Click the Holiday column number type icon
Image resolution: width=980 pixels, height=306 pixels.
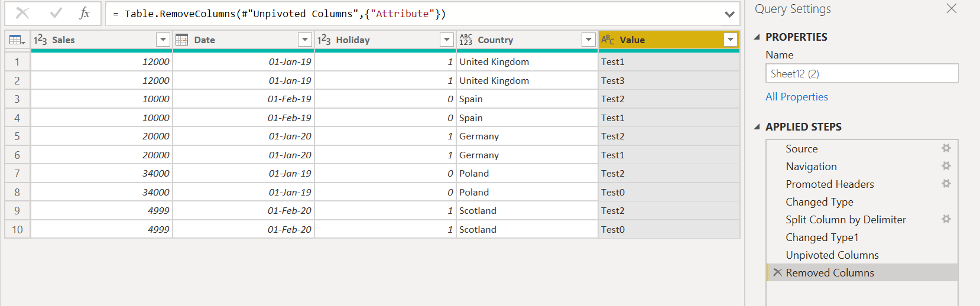pyautogui.click(x=324, y=40)
